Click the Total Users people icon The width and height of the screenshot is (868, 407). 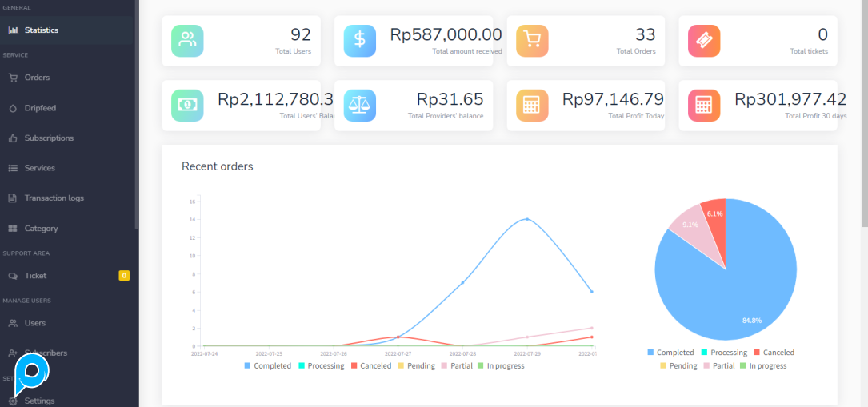pos(187,41)
